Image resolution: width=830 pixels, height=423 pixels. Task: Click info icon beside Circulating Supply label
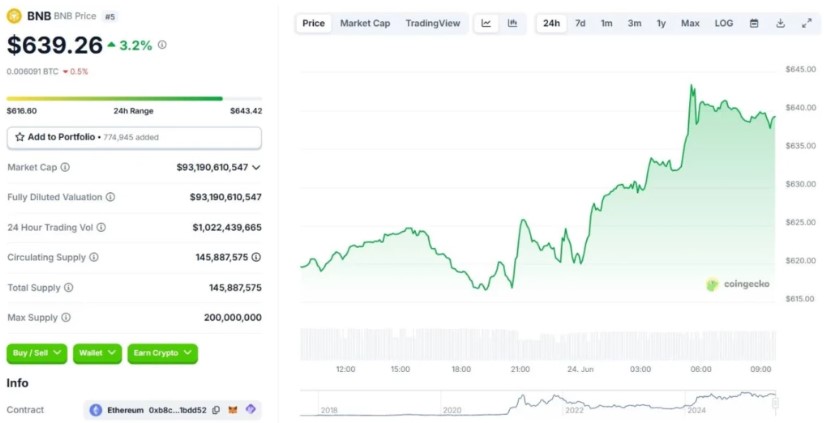pos(94,257)
